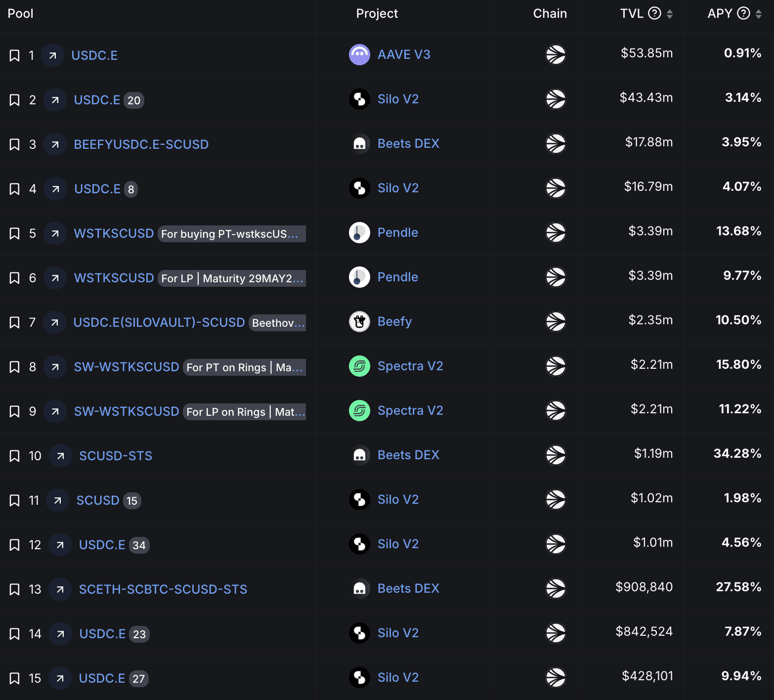Screen dimensions: 774x700
Task: Click the Pendle logo in row 5
Action: (x=359, y=232)
